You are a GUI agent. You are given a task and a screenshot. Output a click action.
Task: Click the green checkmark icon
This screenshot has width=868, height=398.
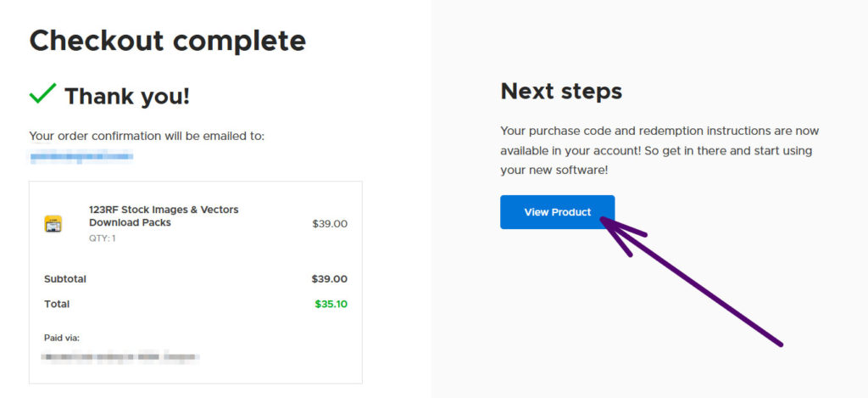click(x=42, y=94)
